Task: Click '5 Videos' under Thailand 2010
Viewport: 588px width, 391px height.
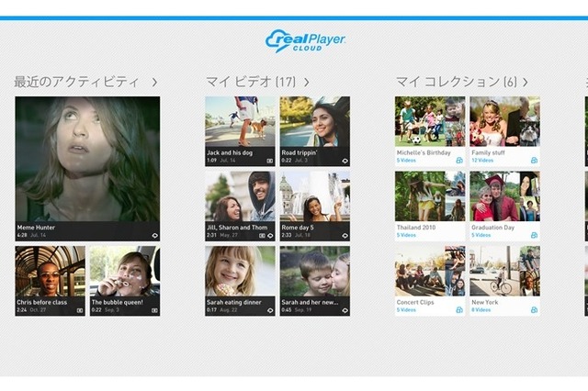Action: click(x=406, y=235)
